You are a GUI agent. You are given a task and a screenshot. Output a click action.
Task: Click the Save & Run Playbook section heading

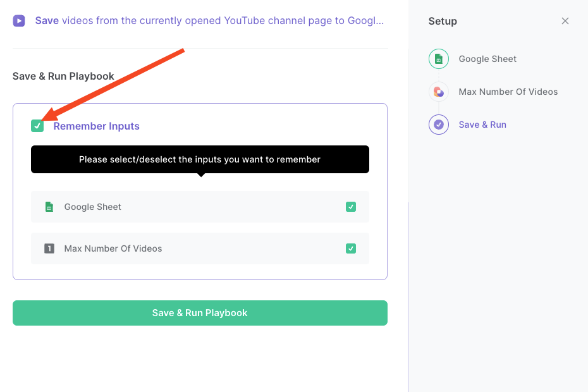(x=63, y=76)
